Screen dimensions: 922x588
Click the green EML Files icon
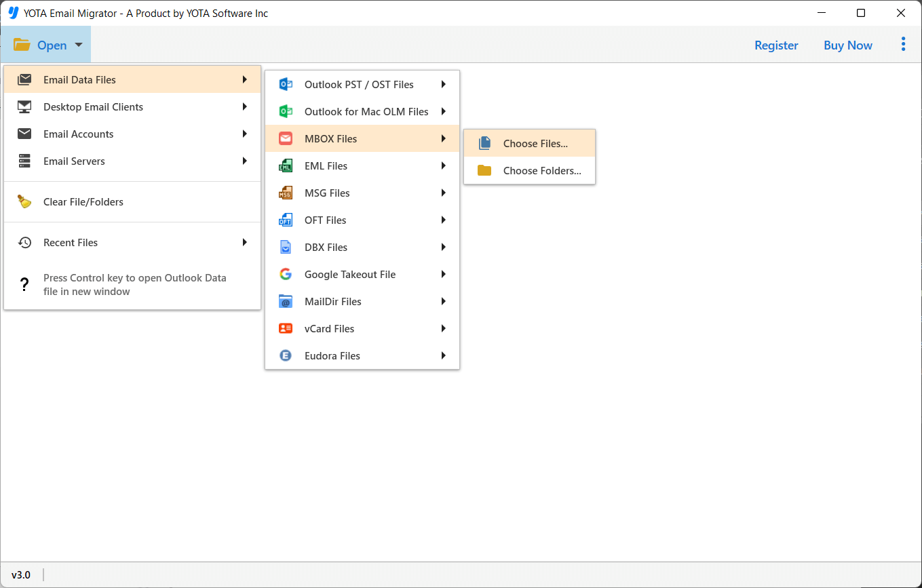tap(286, 165)
